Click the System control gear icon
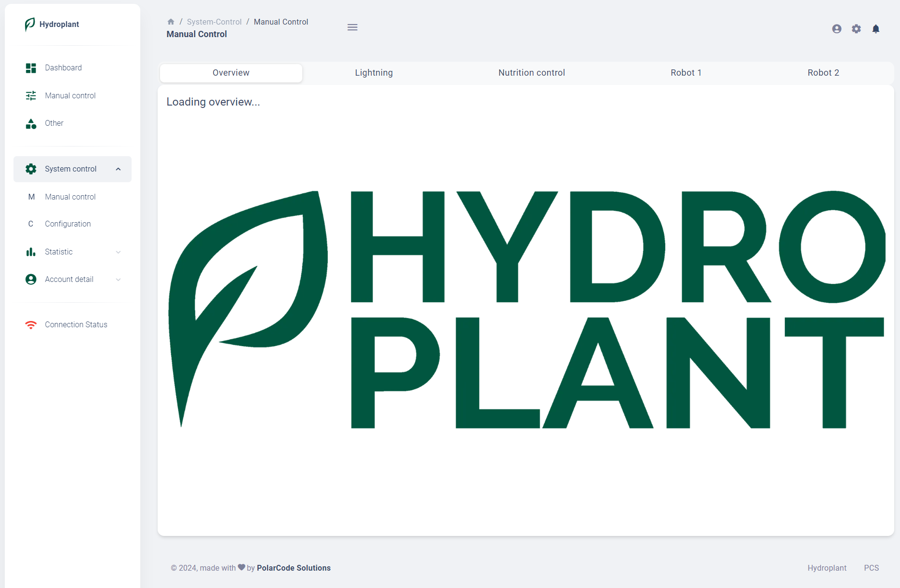The width and height of the screenshot is (900, 588). click(30, 169)
